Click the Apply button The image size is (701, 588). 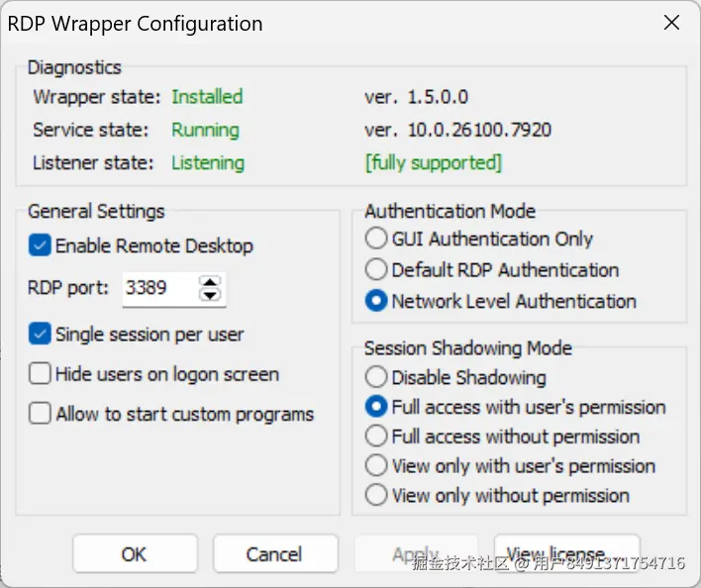pos(416,553)
